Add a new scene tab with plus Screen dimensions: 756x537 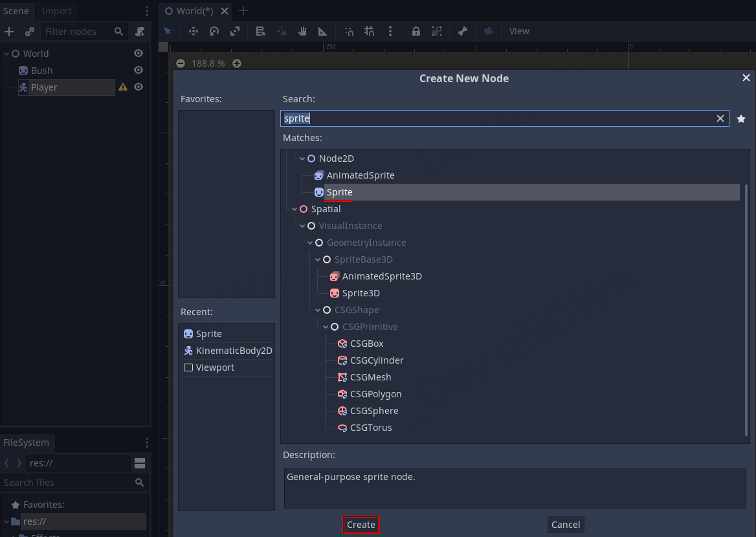(243, 10)
